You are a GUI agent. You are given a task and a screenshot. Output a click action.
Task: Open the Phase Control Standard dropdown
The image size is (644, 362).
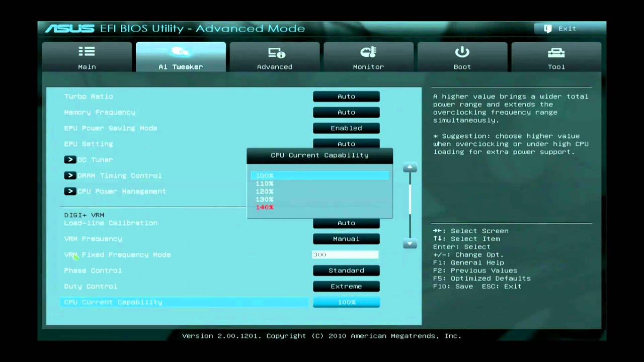point(346,270)
